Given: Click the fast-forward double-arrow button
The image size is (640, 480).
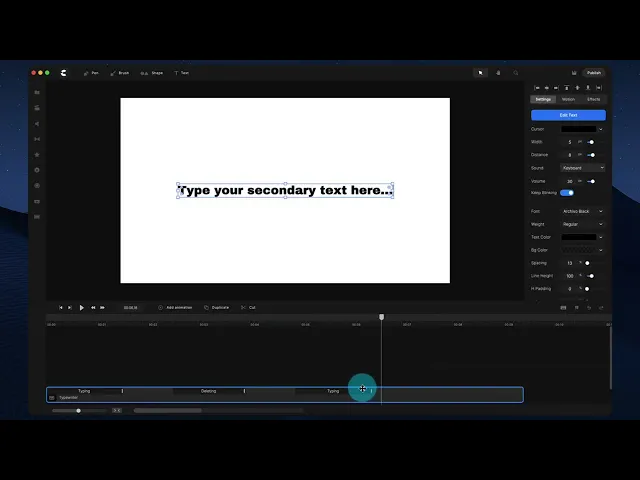Looking at the screenshot, I should point(102,307).
